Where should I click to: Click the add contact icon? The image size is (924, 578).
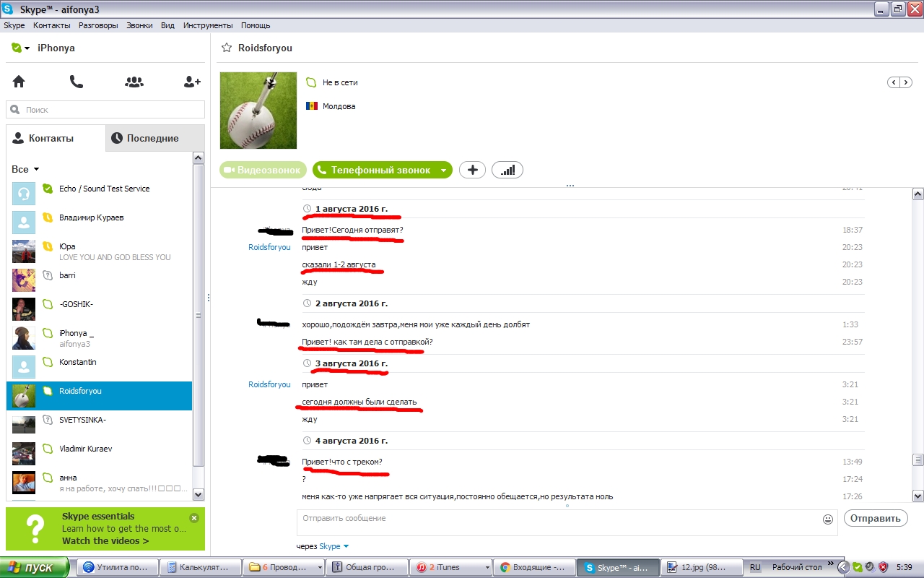[x=192, y=82]
